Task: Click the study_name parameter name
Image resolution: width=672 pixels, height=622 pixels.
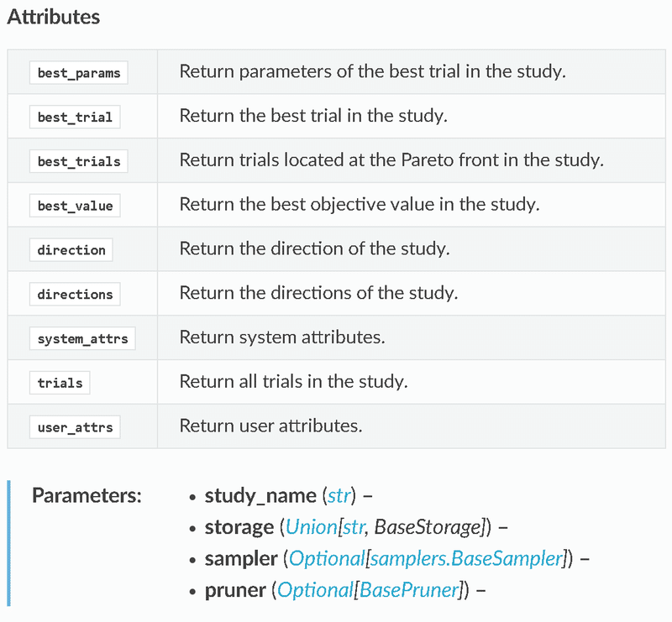Action: coord(260,495)
